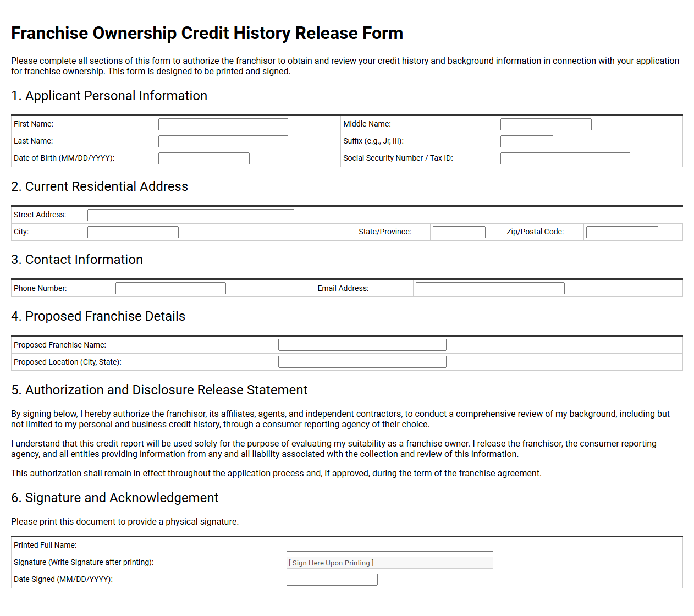The height and width of the screenshot is (616, 694).
Task: Click the Signature and Acknowledgement heading
Action: click(x=115, y=498)
